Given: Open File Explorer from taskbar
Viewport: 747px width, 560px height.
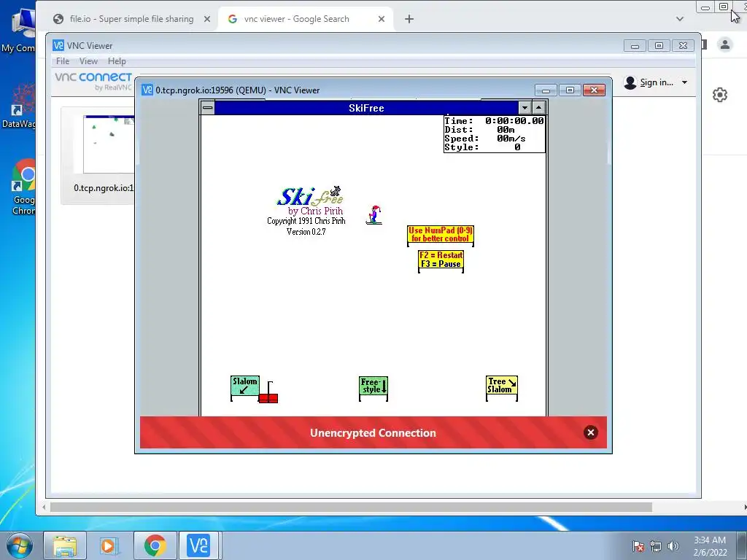Looking at the screenshot, I should click(x=65, y=545).
